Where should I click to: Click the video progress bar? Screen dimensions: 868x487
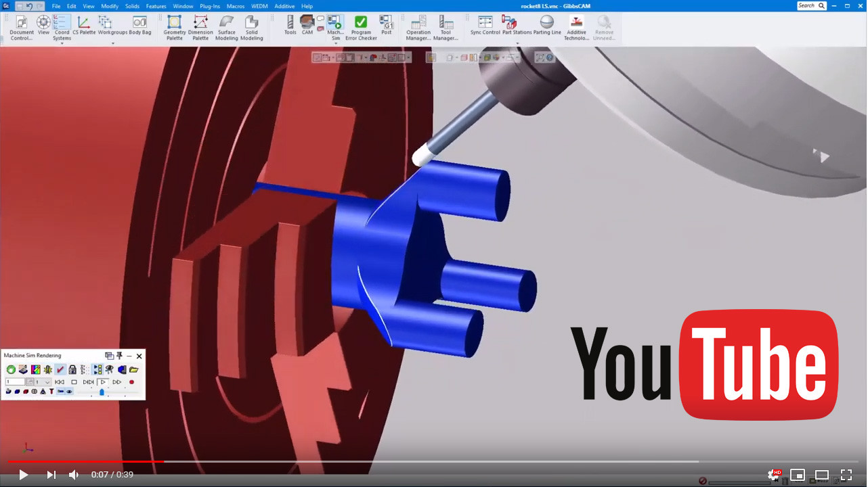pos(433,462)
